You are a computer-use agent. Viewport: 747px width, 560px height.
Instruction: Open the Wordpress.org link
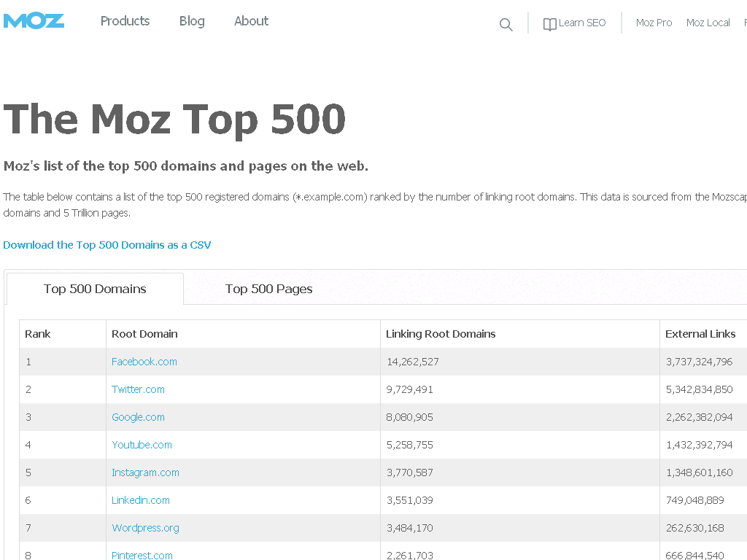145,528
